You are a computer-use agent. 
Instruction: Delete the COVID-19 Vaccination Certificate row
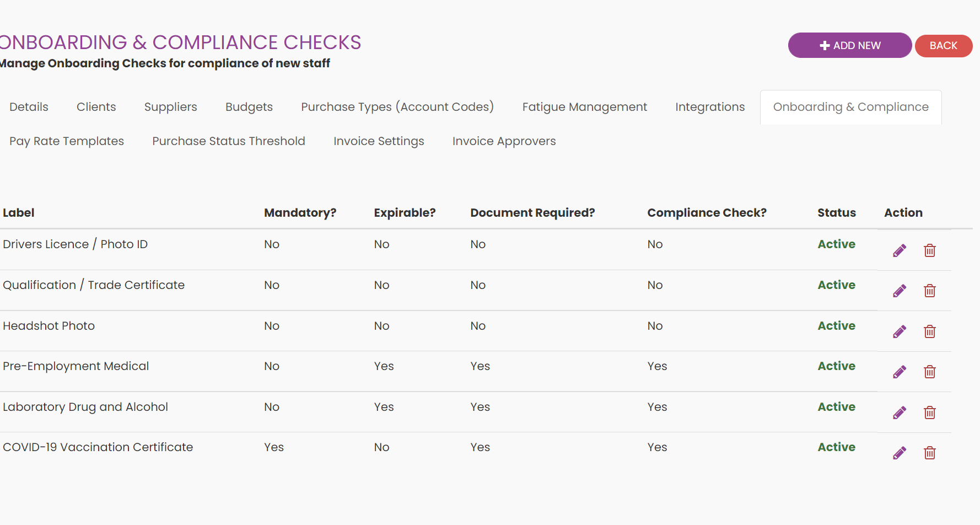[930, 453]
